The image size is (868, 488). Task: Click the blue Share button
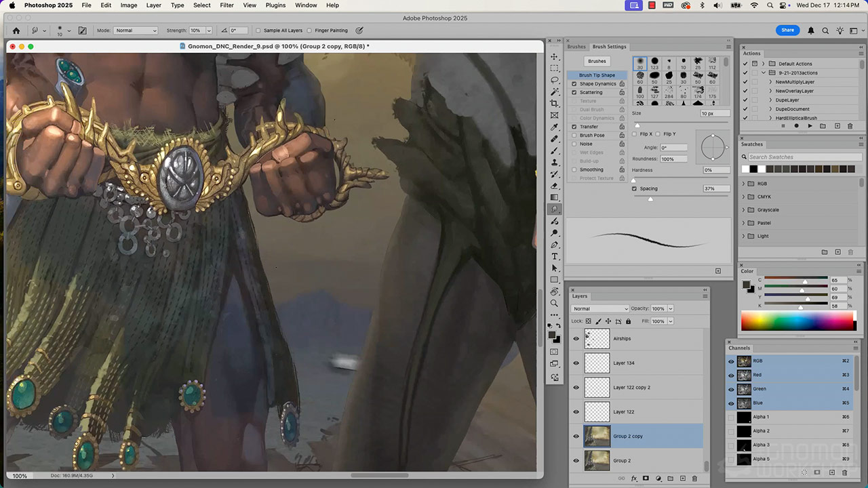(787, 30)
